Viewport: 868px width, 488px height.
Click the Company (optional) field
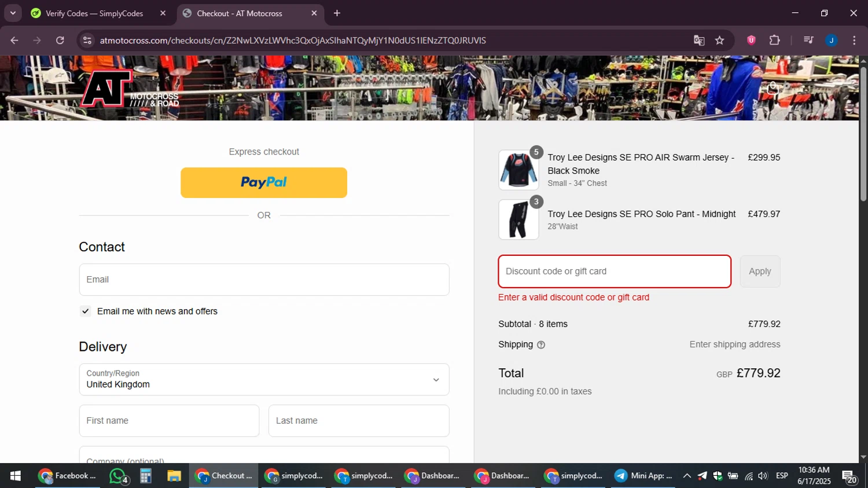[x=264, y=455]
